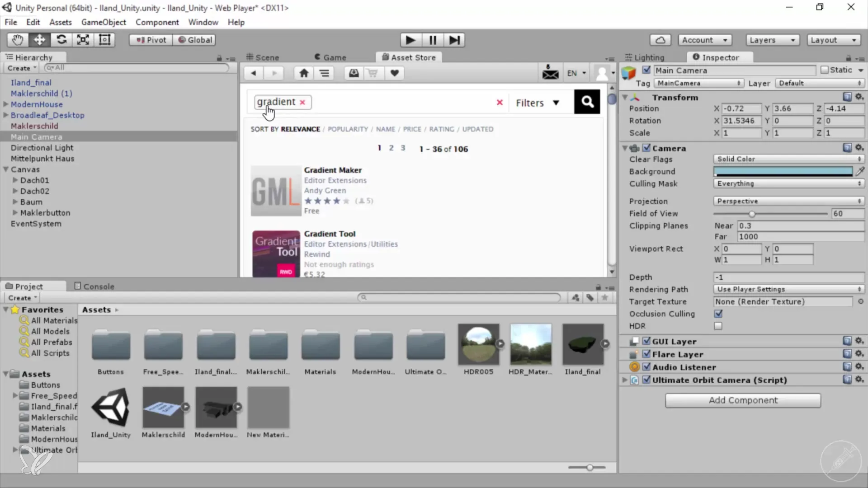Clear the Asset Store search field
The width and height of the screenshot is (868, 488).
tap(500, 103)
